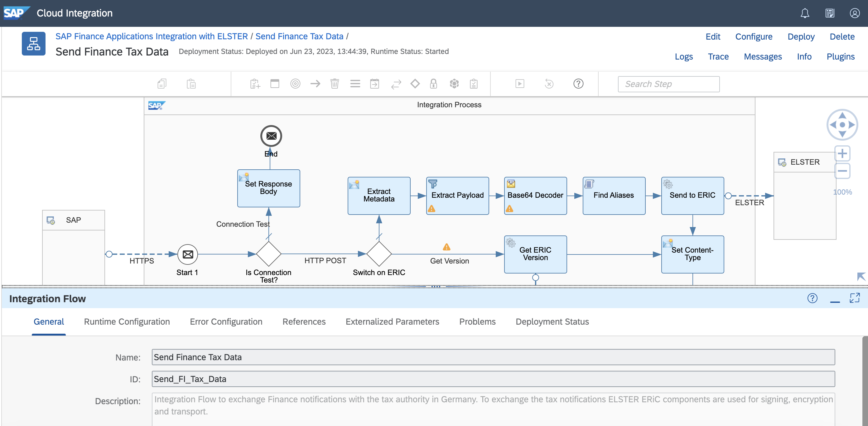Viewport: 868px width, 426px height.
Task: Zoom in with the plus button
Action: pos(842,154)
